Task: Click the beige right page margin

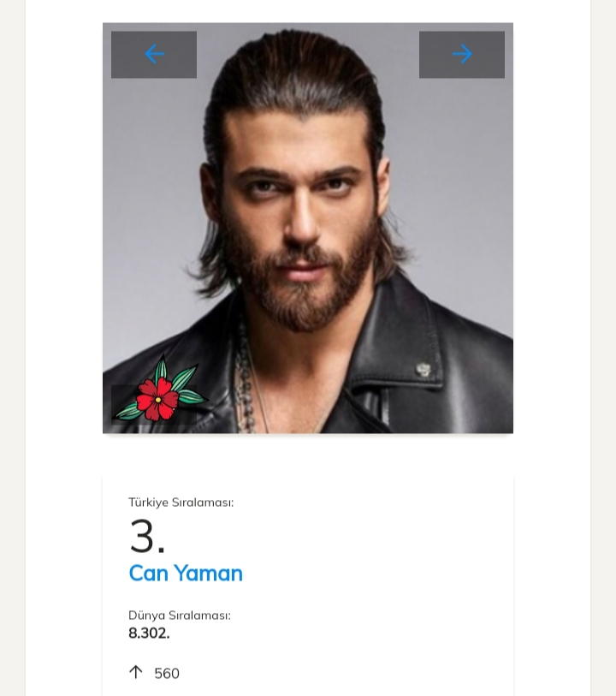Action: [603, 342]
